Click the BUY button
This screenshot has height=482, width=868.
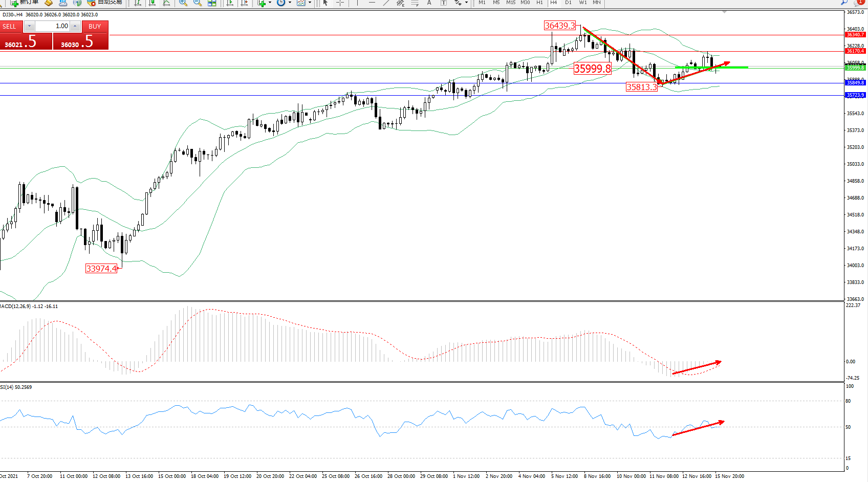(95, 26)
